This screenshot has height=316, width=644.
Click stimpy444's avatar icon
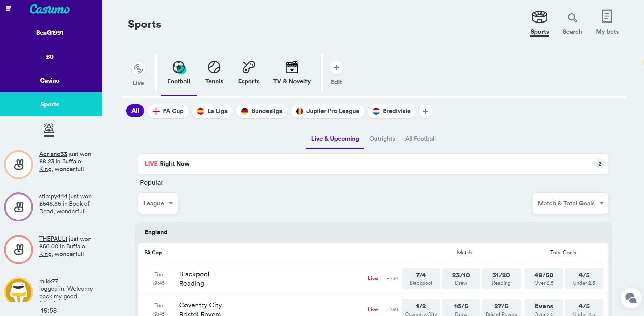[x=18, y=207]
